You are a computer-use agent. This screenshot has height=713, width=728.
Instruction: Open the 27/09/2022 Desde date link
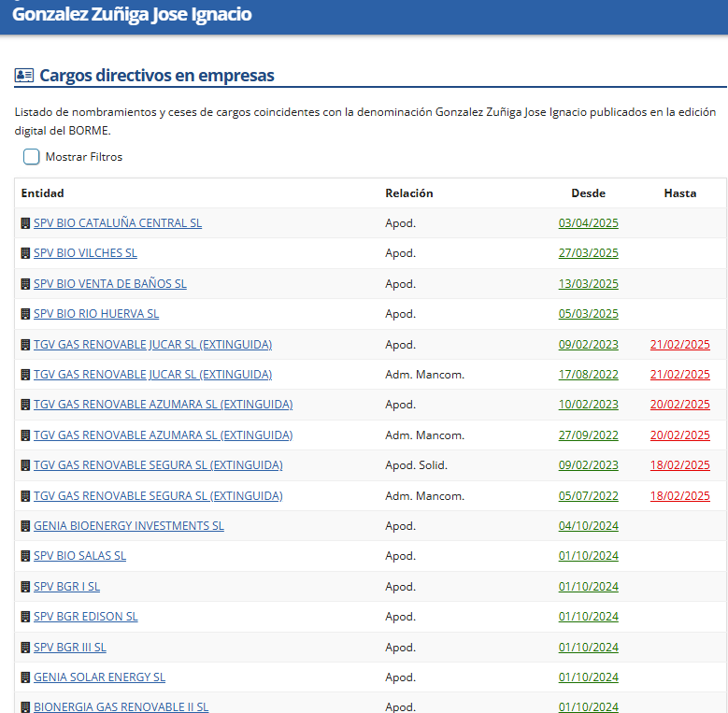(588, 435)
